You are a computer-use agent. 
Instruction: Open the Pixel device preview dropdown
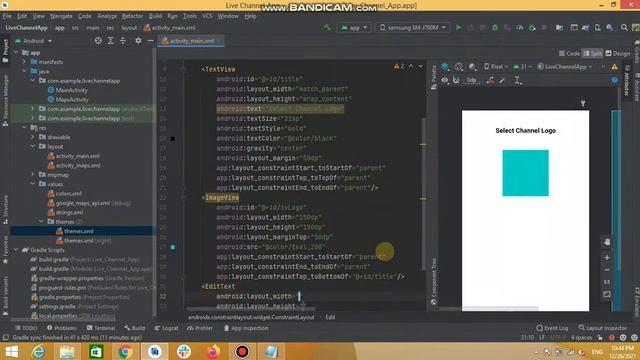tap(496, 67)
